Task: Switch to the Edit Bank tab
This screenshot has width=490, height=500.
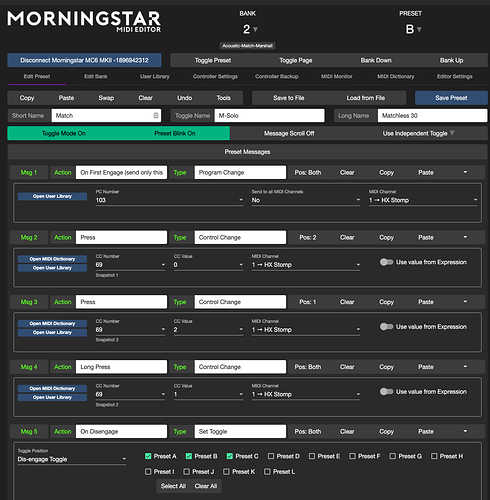Action: click(x=96, y=76)
